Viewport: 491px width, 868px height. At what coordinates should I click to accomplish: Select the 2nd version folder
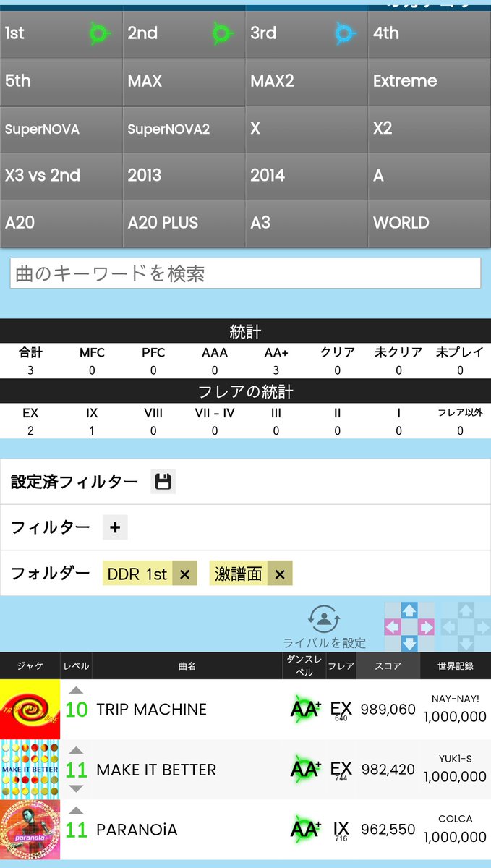click(x=184, y=33)
